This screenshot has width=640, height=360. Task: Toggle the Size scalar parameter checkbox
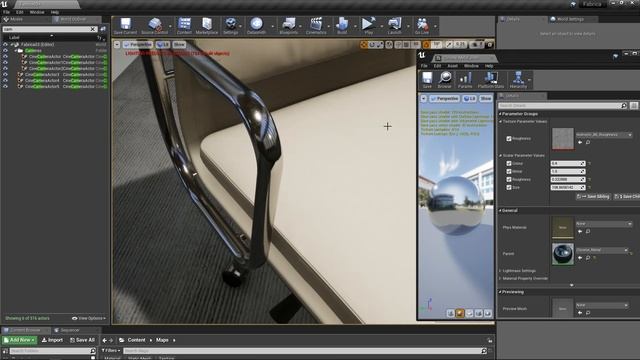click(509, 188)
